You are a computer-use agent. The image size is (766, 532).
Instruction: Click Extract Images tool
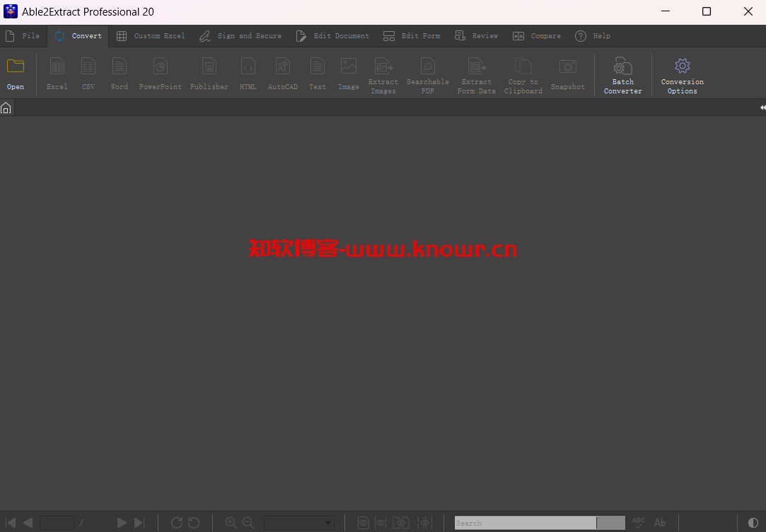tap(383, 76)
